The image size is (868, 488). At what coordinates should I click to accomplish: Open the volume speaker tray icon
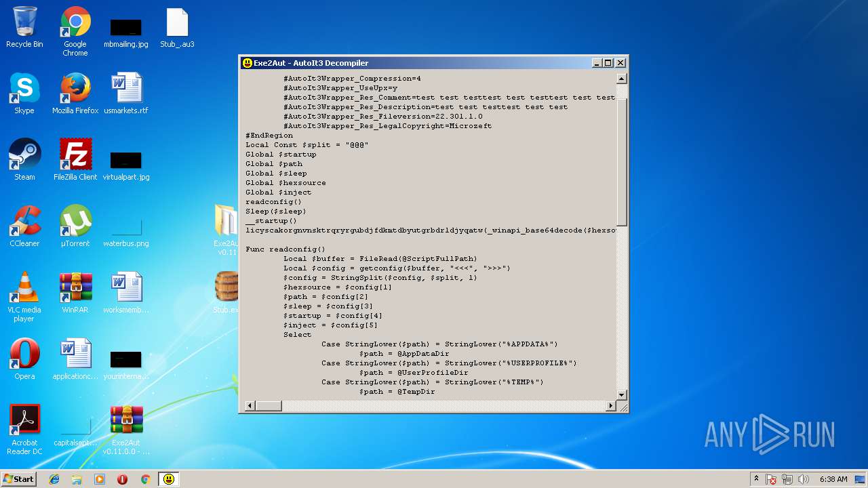(x=804, y=479)
